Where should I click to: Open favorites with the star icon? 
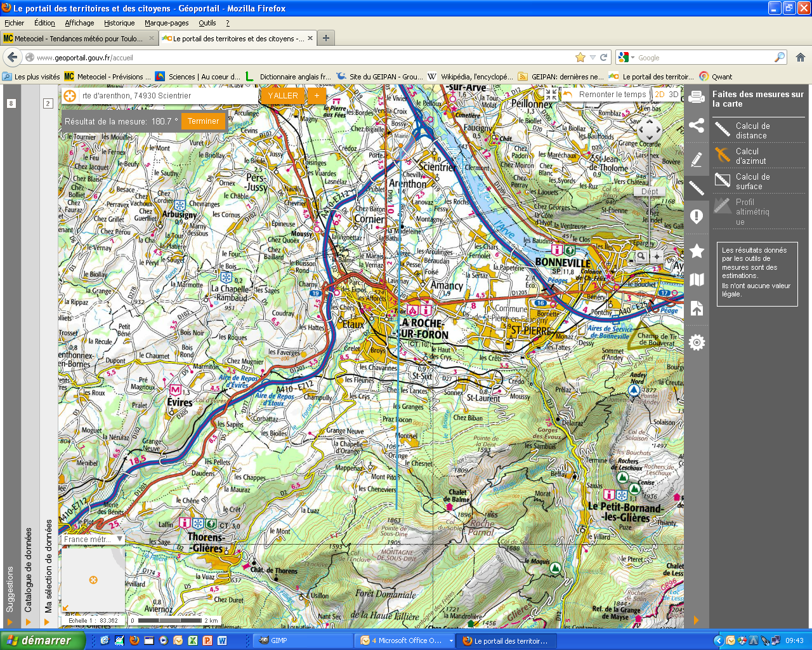pos(697,251)
